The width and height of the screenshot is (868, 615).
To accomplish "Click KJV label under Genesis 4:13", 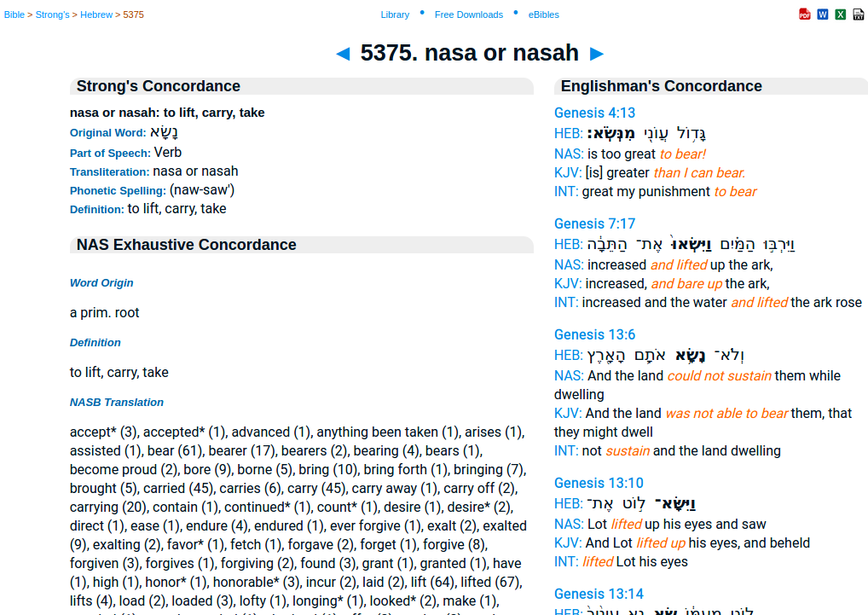I will [x=568, y=172].
